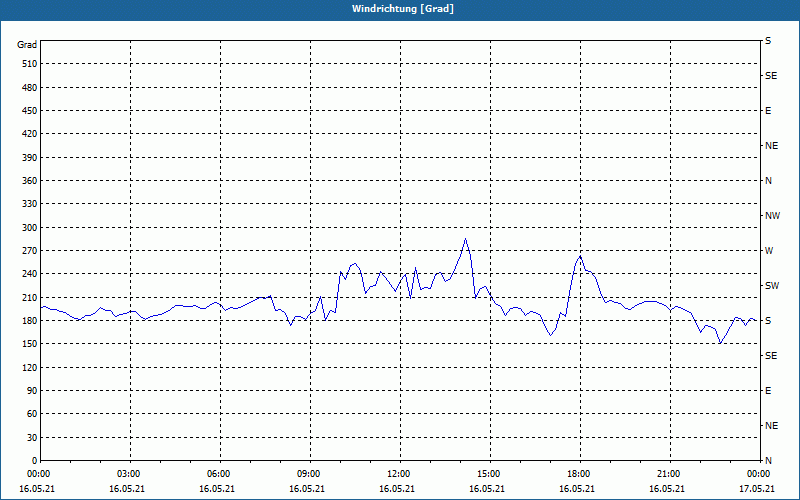Select the 330 y-axis value
This screenshot has width=800, height=500.
point(30,204)
